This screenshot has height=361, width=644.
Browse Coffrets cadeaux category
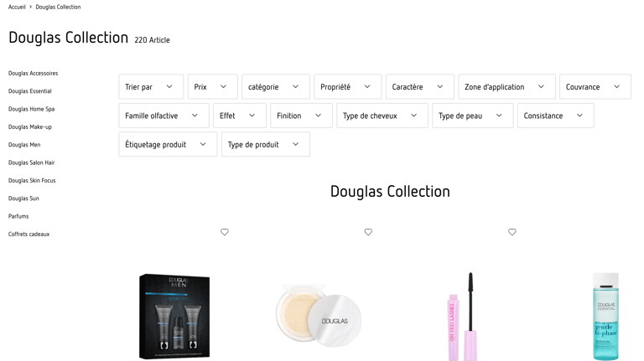pyautogui.click(x=29, y=235)
